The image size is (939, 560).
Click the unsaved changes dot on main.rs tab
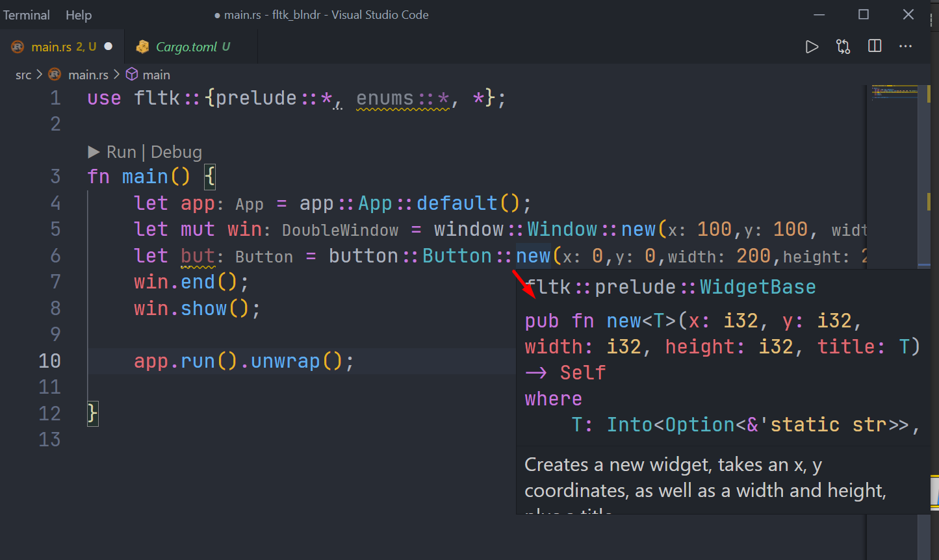(108, 47)
